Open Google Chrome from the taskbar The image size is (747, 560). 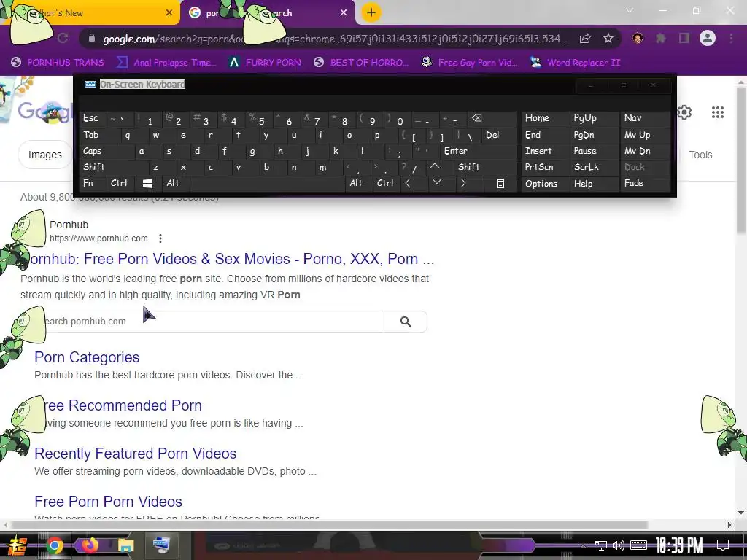click(55, 545)
